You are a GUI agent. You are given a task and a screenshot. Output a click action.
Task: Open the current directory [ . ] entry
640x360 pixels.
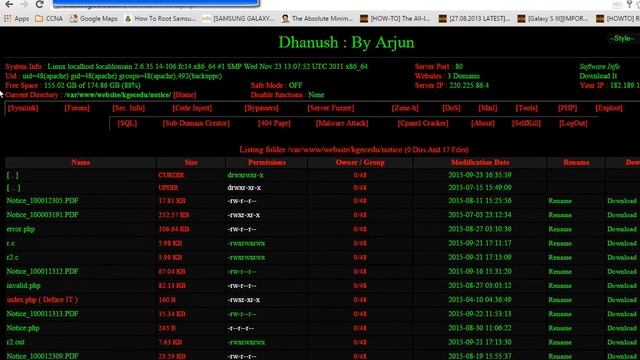12,175
